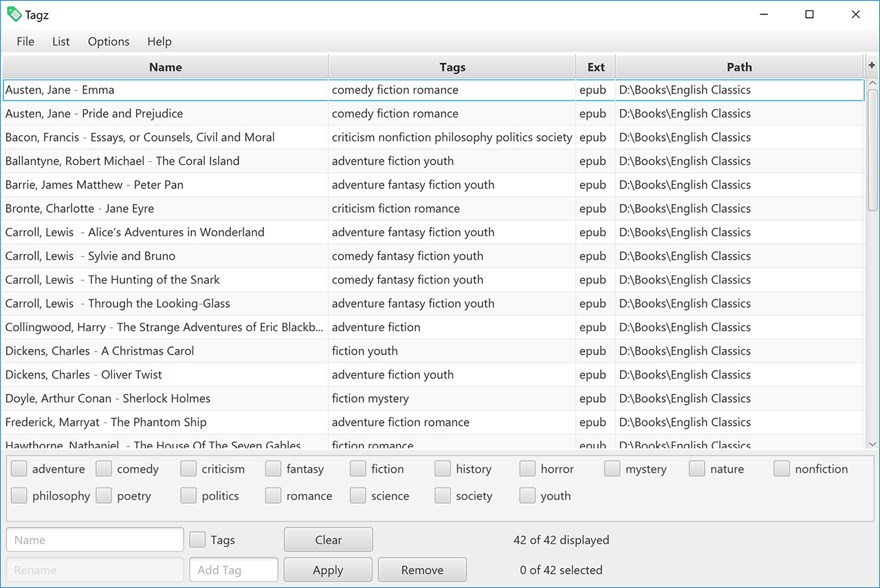
Task: Focus the Add Tag input field
Action: click(x=234, y=570)
